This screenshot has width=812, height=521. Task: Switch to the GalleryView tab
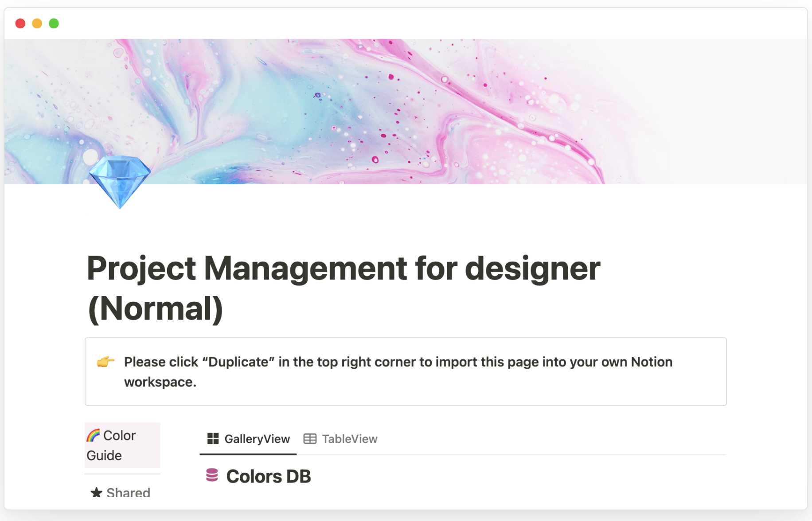[x=248, y=439]
